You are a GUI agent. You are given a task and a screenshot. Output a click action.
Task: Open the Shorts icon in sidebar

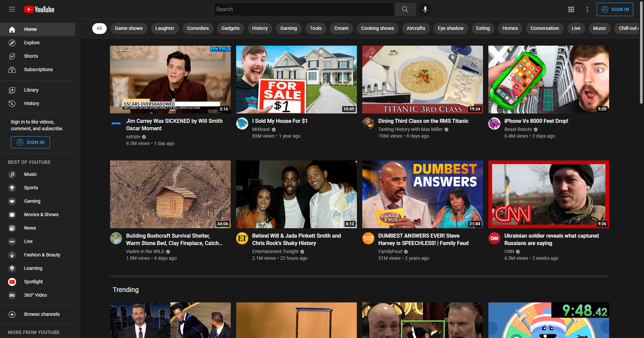12,56
